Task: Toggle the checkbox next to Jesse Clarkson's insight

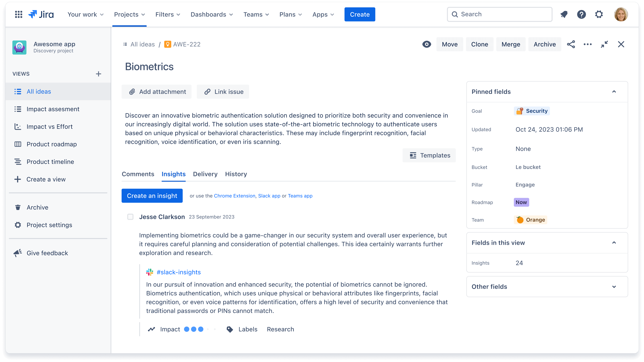Action: pyautogui.click(x=130, y=217)
